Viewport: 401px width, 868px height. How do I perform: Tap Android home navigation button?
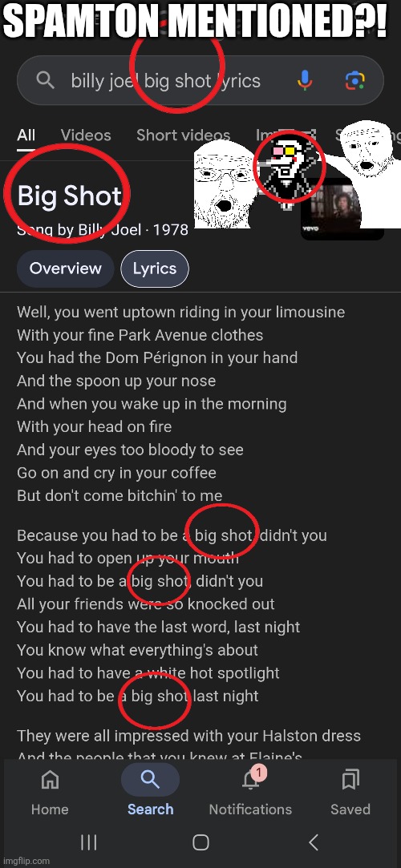pos(200,842)
